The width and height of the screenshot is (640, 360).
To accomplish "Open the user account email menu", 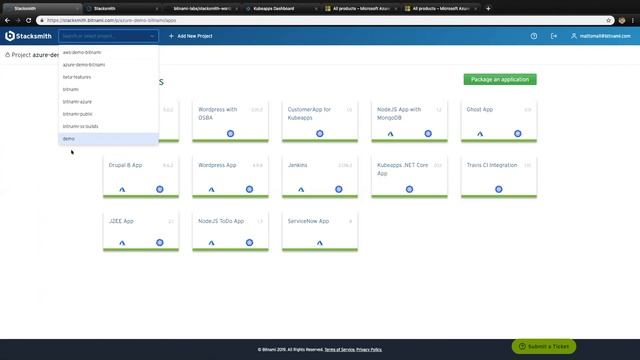I will coord(601,36).
